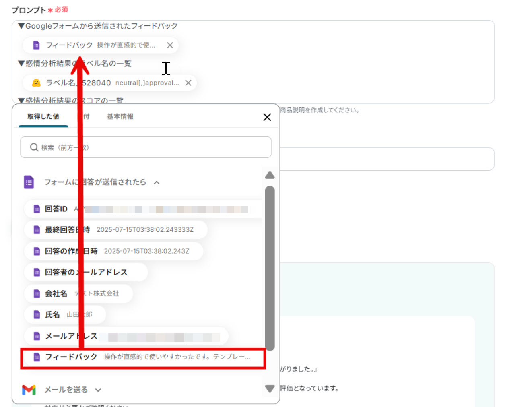Remove the ラベル名_528040 chip via its X
The height and width of the screenshot is (407, 532).
tap(188, 83)
